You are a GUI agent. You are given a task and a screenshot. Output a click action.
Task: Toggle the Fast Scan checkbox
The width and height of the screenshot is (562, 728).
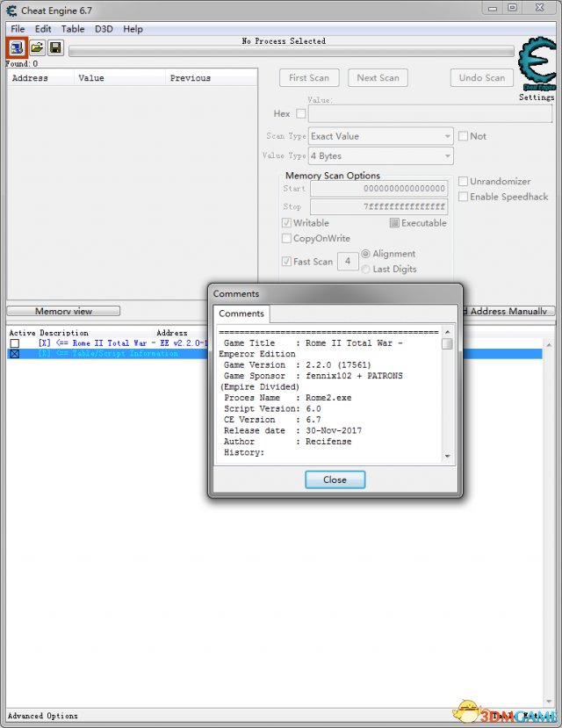286,262
